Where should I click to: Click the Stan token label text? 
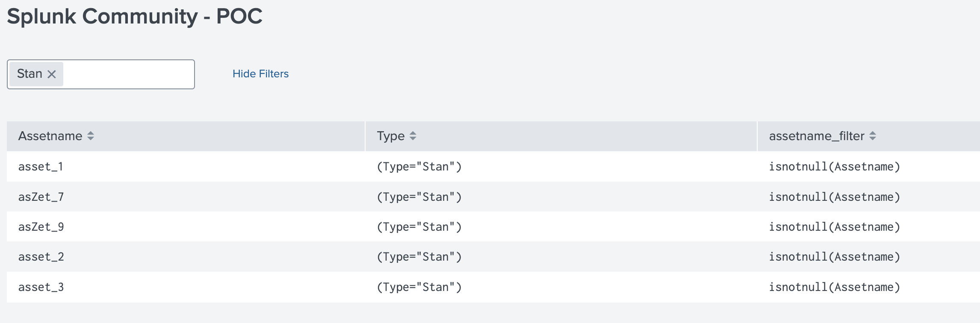click(x=30, y=74)
